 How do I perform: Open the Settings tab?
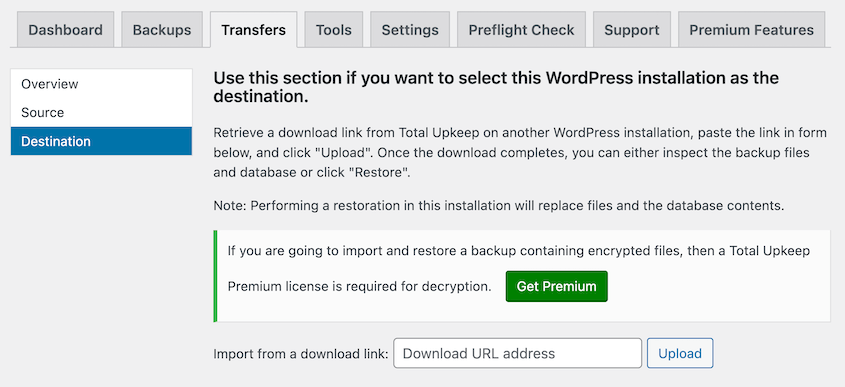(x=410, y=30)
